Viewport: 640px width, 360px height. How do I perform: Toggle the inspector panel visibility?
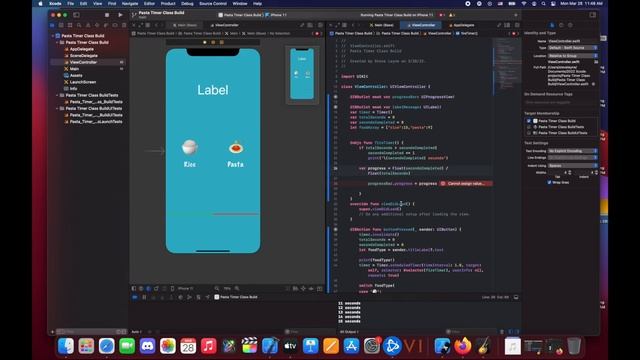[x=593, y=15]
